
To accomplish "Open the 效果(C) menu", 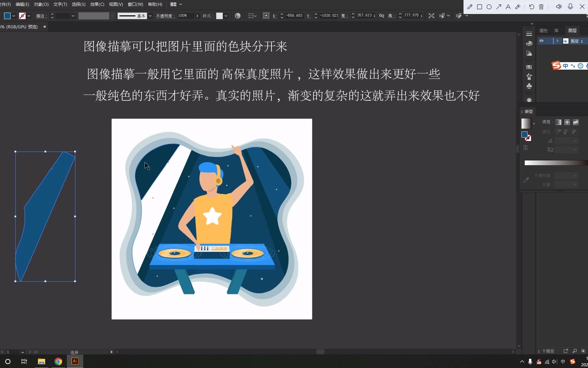I will 97,4.
